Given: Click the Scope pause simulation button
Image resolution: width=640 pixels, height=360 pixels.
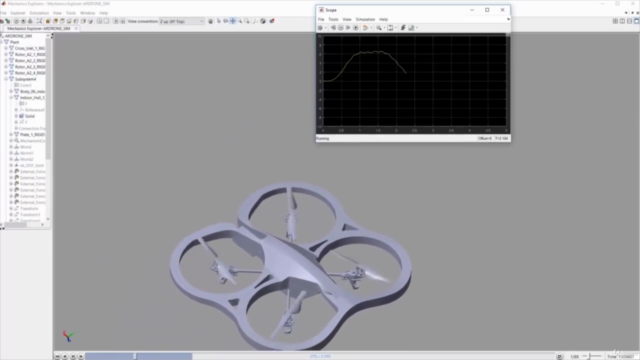Looking at the screenshot, I should (x=341, y=28).
